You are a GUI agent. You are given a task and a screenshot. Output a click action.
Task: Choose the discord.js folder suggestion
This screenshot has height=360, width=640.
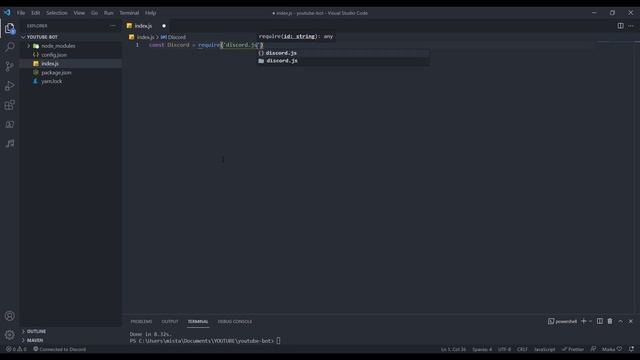[x=343, y=61]
